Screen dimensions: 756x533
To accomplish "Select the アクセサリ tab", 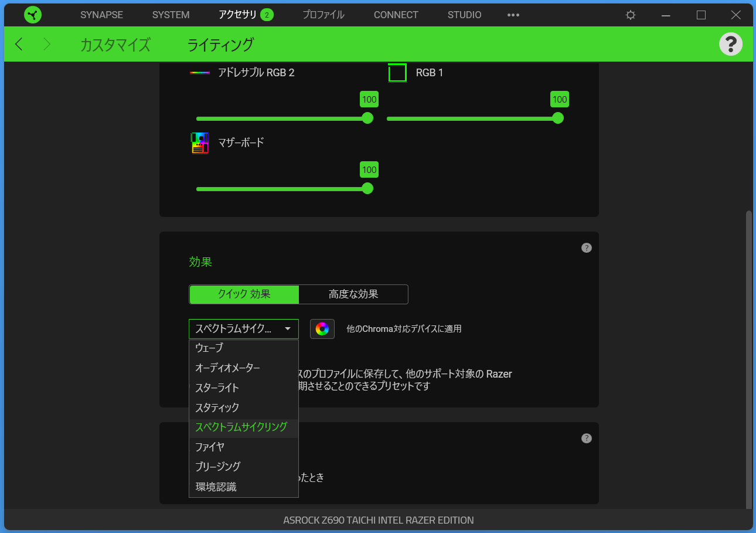I will coord(237,15).
